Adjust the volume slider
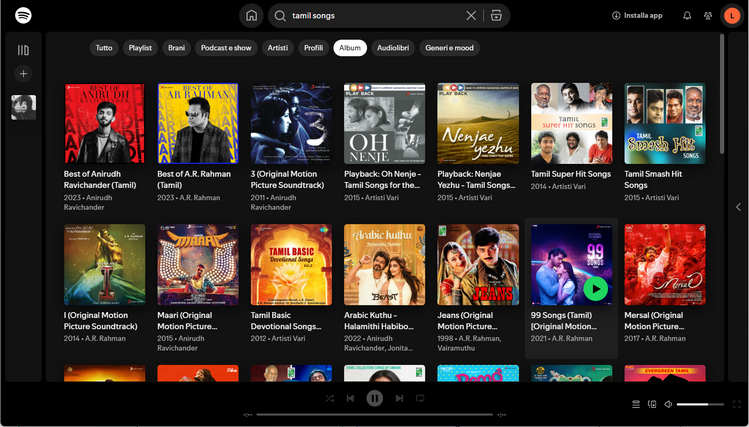This screenshot has width=749, height=427. coord(700,404)
